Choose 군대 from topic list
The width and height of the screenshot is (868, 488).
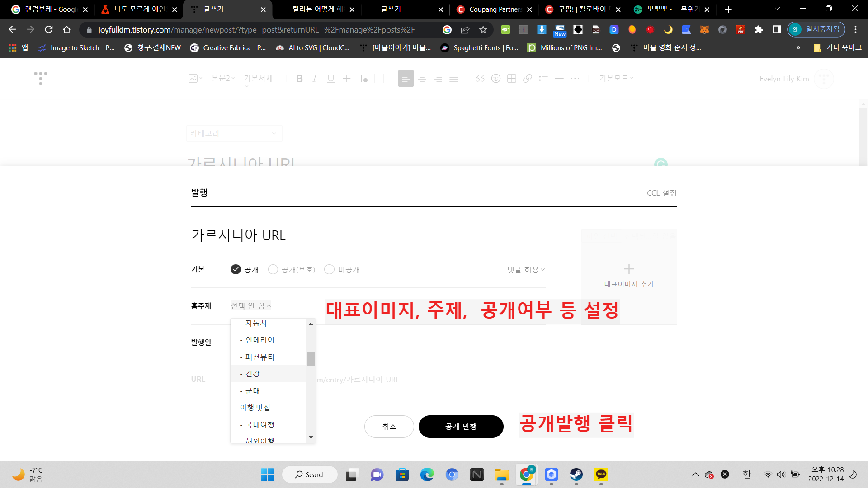pyautogui.click(x=269, y=391)
